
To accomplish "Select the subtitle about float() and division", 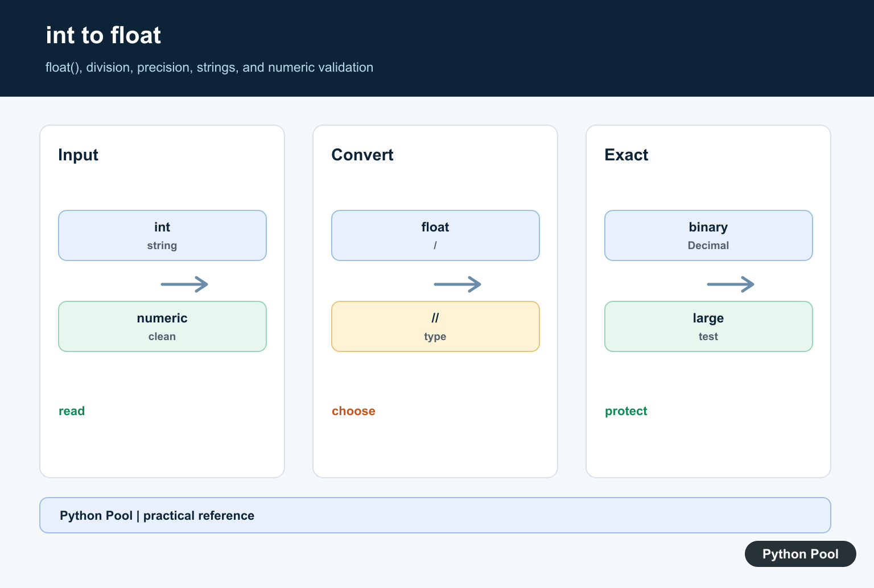I will (x=209, y=67).
